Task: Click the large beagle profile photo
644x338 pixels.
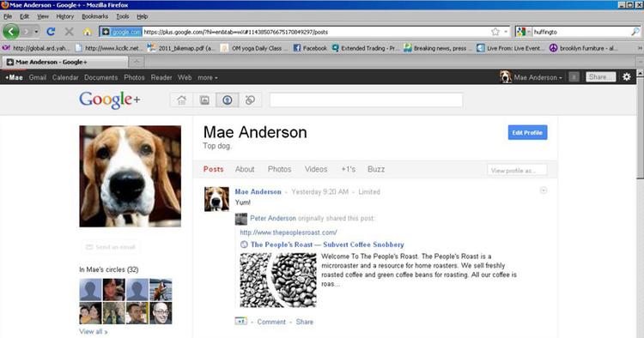Action: tap(131, 177)
